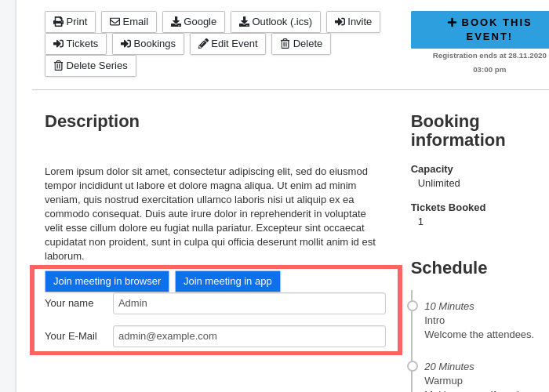The height and width of the screenshot is (392, 549).
Task: Click the download icon beside Outlook (.ics)
Action: point(244,22)
